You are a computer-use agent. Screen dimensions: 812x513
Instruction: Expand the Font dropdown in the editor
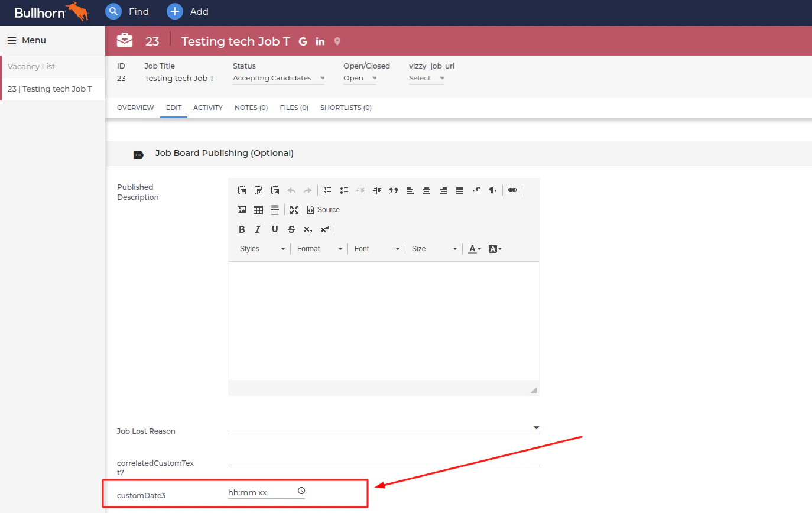[377, 249]
